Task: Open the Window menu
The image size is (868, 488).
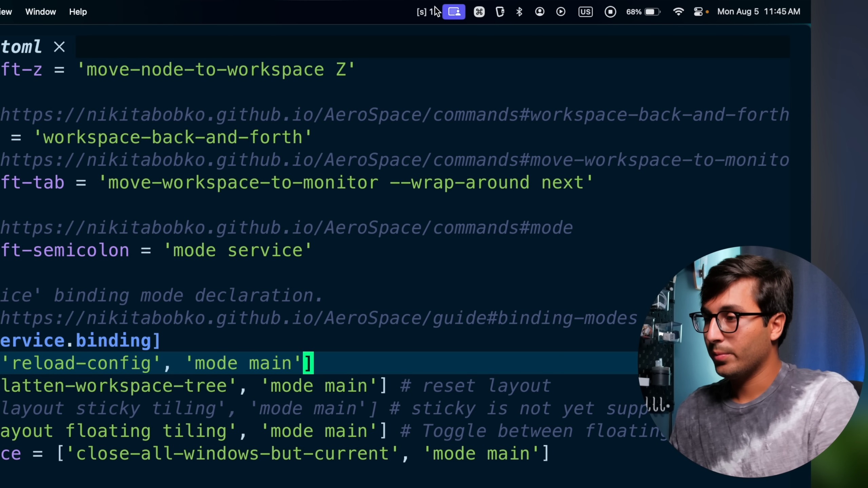Action: [x=40, y=12]
